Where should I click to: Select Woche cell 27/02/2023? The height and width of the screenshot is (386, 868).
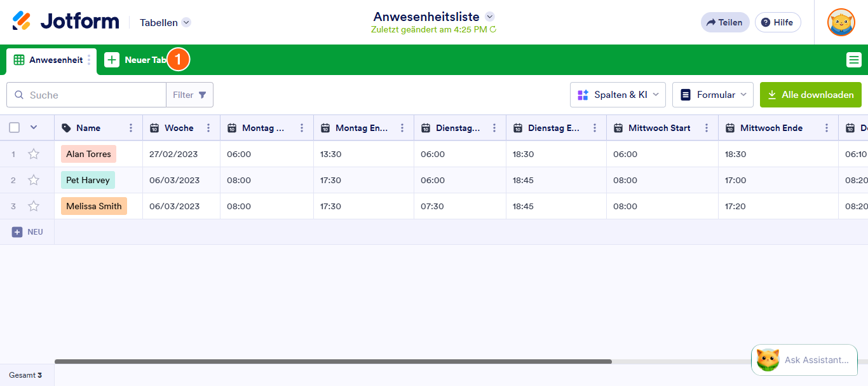tap(181, 154)
